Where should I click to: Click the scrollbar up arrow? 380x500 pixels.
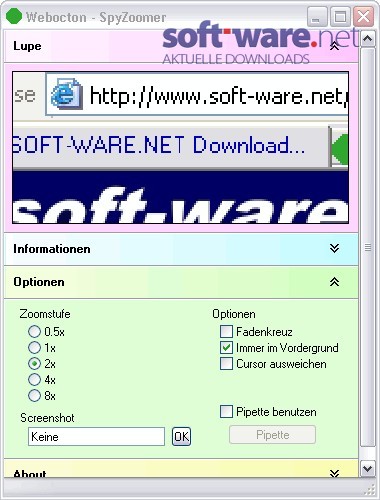[368, 39]
